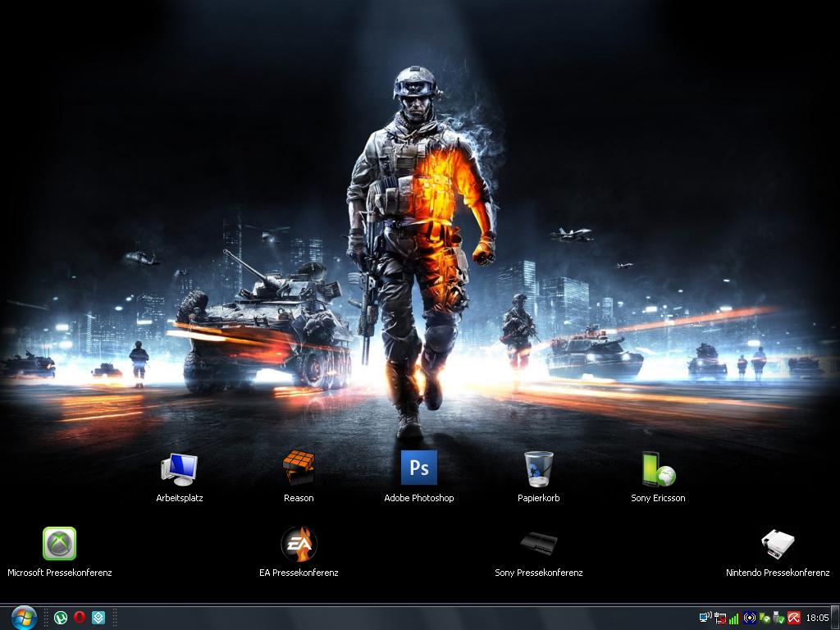Open the Avira red umbrella tray icon
Screen dimensions: 840x630
coord(793,618)
